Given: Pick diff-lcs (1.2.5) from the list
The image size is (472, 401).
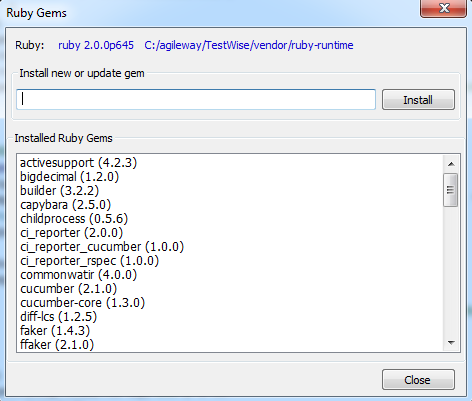Looking at the screenshot, I should tap(58, 317).
